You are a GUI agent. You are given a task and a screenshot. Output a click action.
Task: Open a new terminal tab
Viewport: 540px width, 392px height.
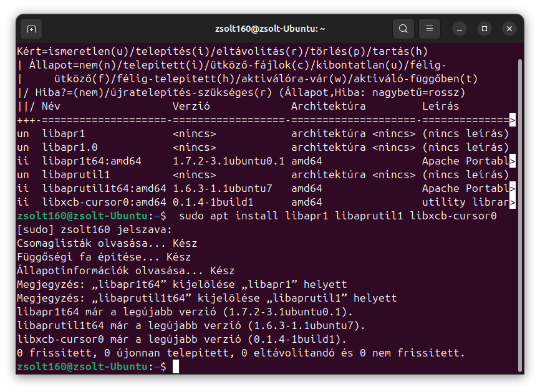[x=31, y=29]
